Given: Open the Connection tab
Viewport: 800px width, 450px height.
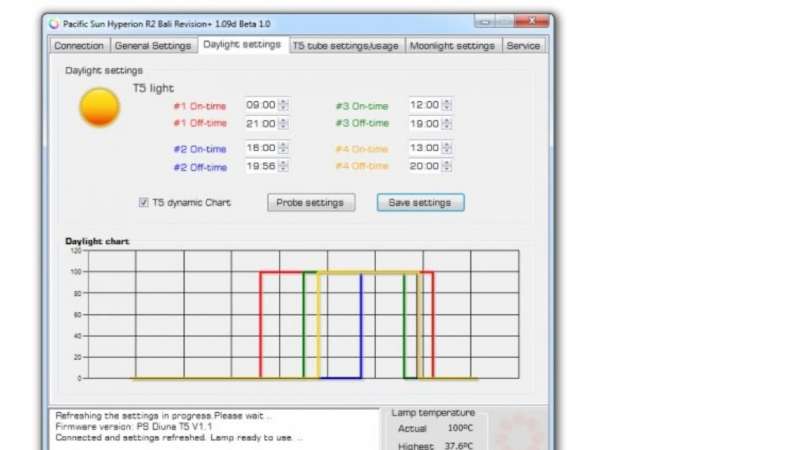Looking at the screenshot, I should (x=78, y=46).
